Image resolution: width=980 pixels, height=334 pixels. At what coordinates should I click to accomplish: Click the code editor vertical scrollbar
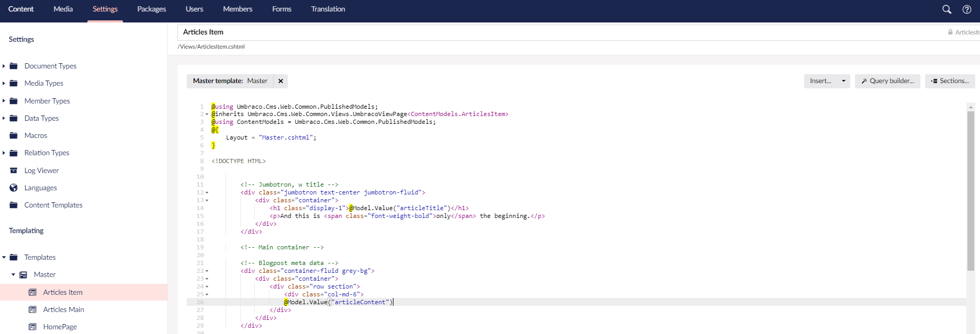tap(971, 191)
